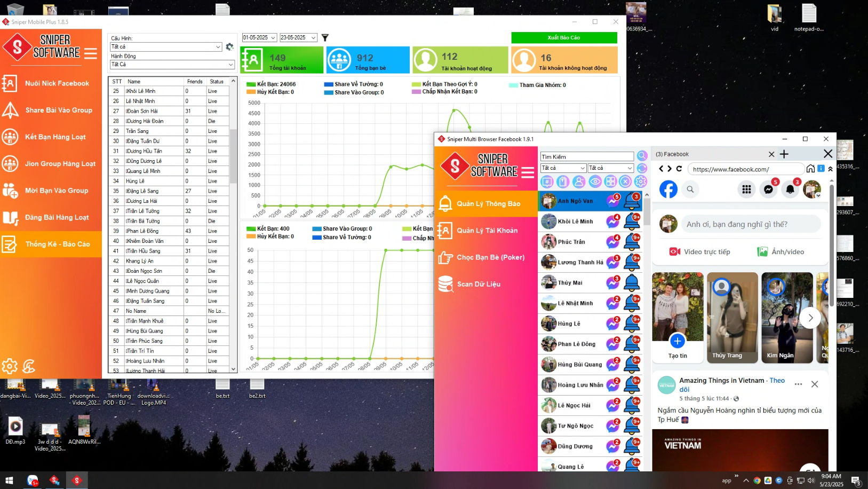
Task: Click the Friends column header
Action: point(195,82)
